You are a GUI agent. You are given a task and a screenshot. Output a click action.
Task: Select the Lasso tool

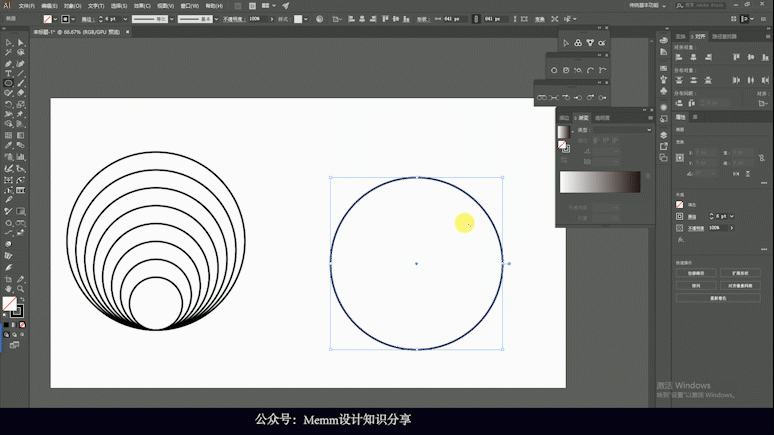pyautogui.click(x=21, y=52)
